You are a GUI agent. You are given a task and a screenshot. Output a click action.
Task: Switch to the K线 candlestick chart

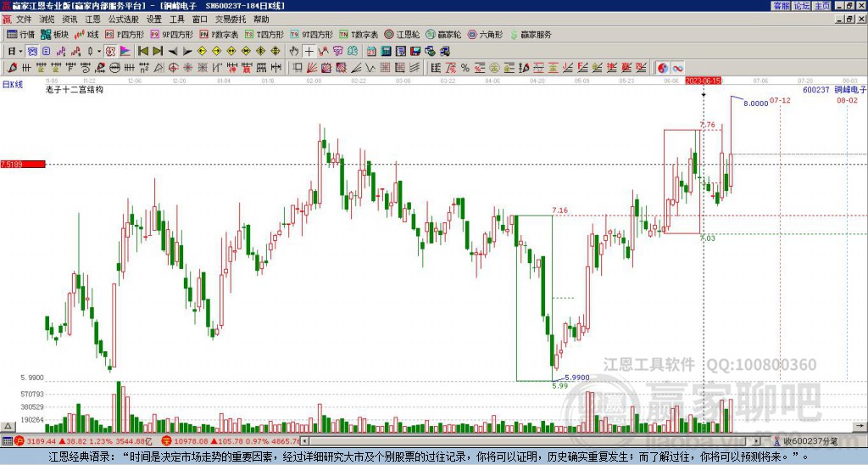point(86,34)
